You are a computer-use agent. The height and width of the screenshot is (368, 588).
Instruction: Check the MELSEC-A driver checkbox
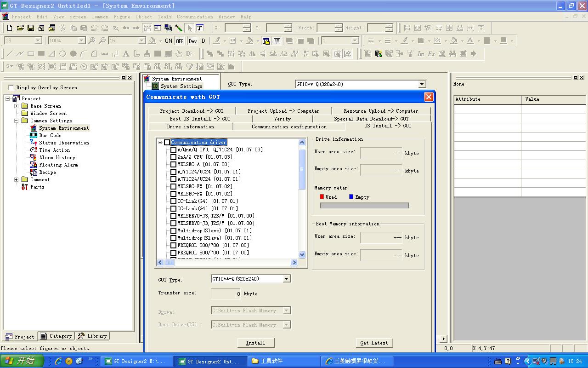click(x=173, y=164)
